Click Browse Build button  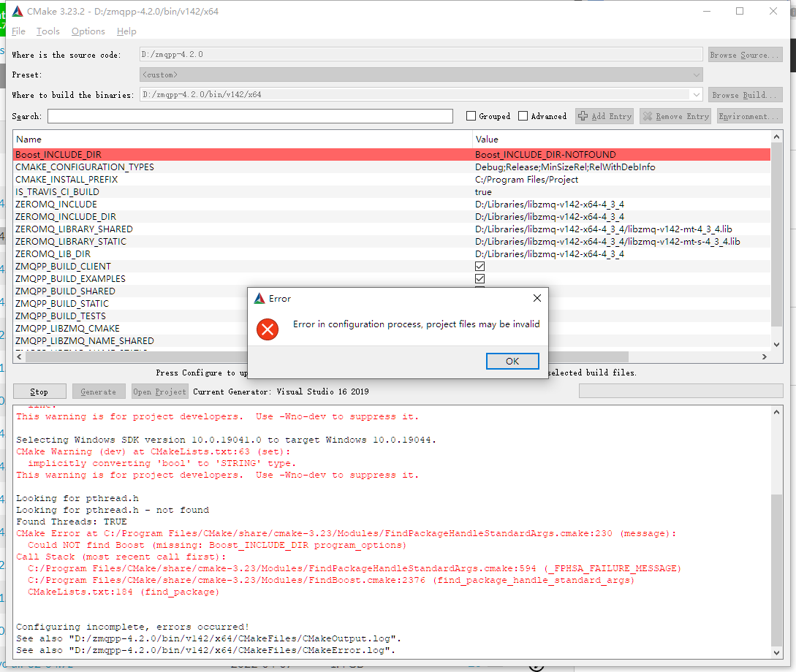[745, 95]
